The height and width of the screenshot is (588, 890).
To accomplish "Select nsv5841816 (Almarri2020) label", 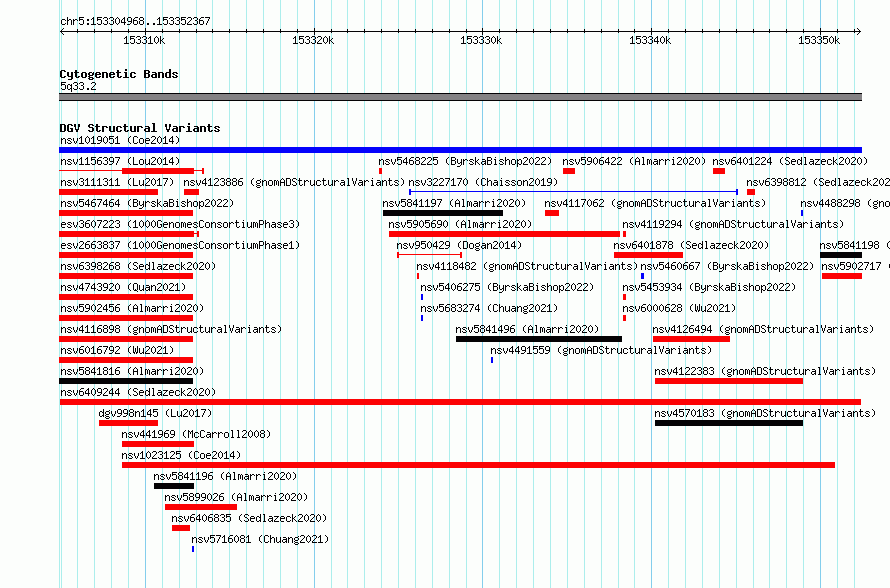I will 132,371.
